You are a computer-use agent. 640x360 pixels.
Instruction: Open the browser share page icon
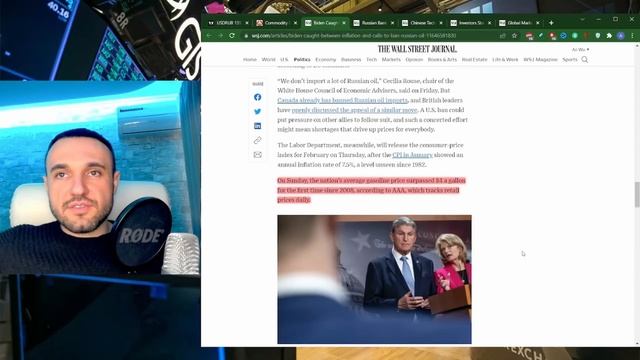pyautogui.click(x=503, y=36)
